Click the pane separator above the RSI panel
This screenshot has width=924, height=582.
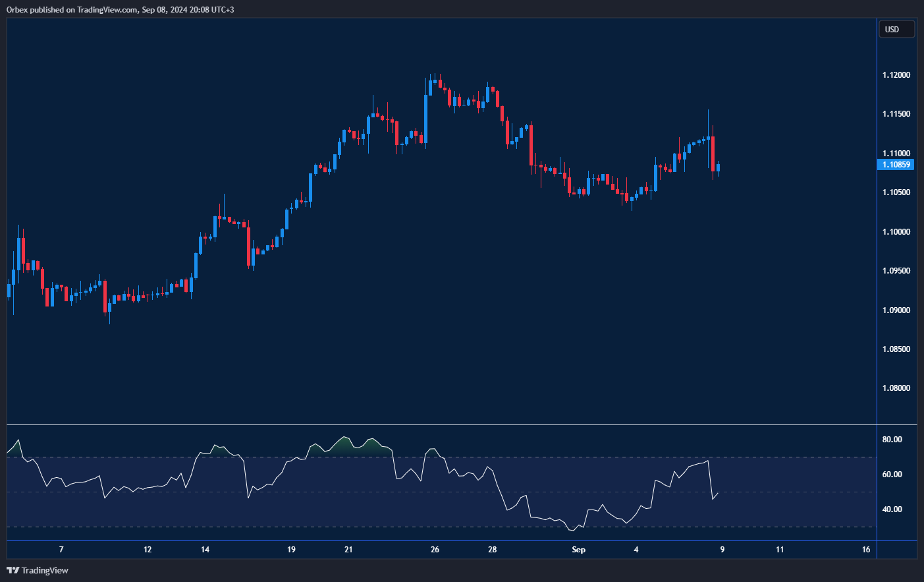tap(441, 425)
